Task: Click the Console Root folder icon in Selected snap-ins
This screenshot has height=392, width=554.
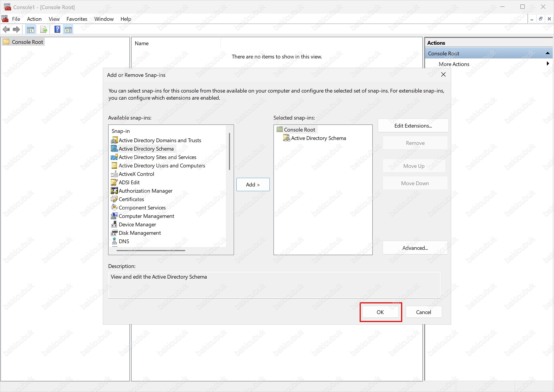Action: point(280,129)
